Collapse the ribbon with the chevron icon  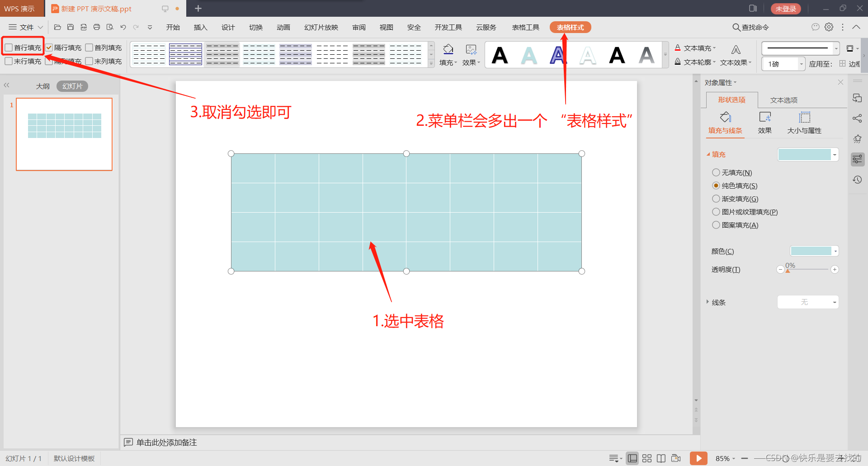(x=856, y=27)
